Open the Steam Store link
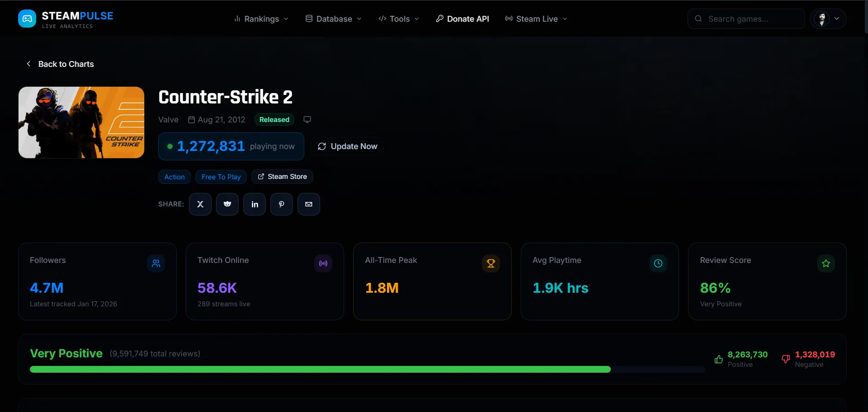The width and height of the screenshot is (868, 412). (282, 177)
